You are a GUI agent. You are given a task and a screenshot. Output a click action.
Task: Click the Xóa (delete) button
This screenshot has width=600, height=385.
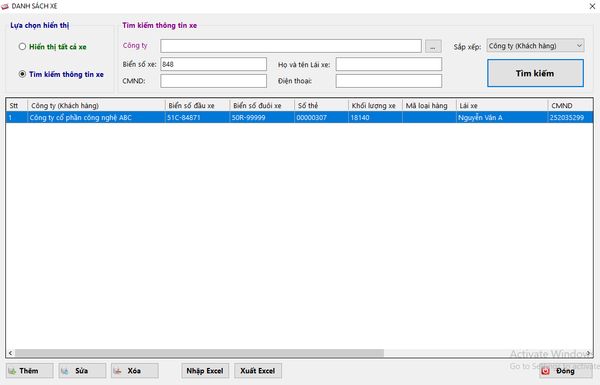(135, 371)
